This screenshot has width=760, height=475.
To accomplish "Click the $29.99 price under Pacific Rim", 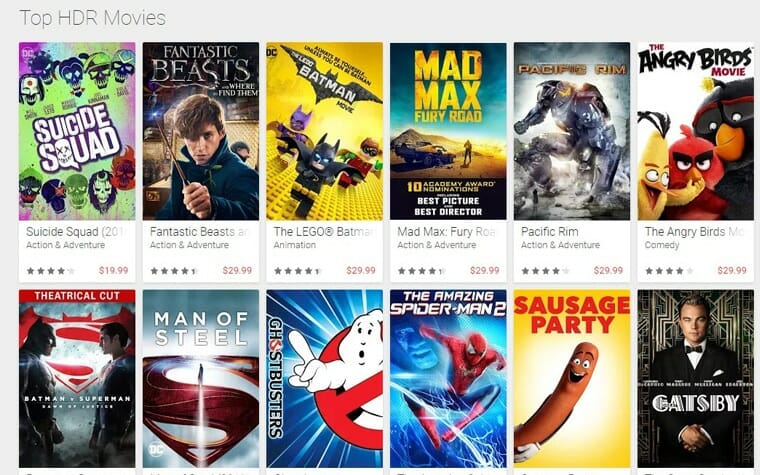I will point(608,270).
